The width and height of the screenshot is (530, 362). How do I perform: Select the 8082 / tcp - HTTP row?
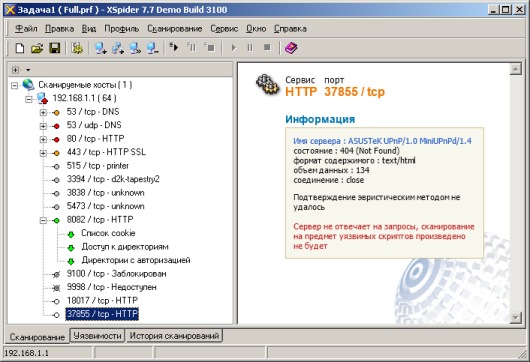(100, 220)
